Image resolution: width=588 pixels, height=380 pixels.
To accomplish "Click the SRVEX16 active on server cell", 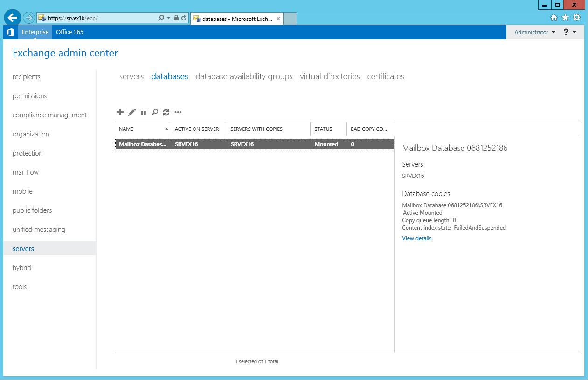I will 186,144.
